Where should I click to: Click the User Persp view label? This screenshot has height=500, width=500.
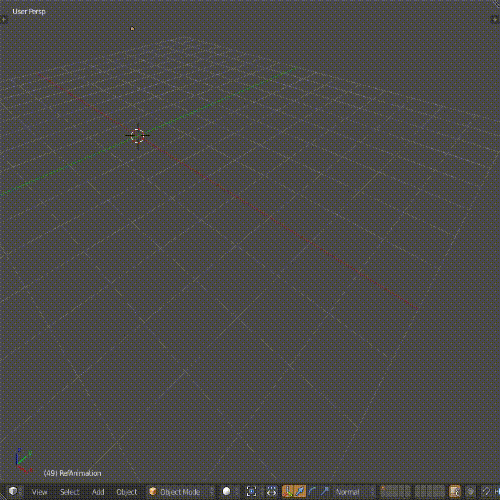pos(29,11)
